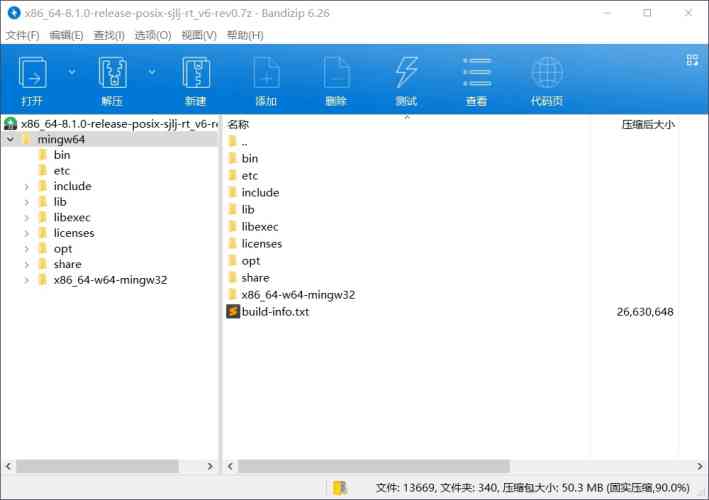709x500 pixels.
Task: Select build-info.txt file name in list
Action: coord(275,311)
